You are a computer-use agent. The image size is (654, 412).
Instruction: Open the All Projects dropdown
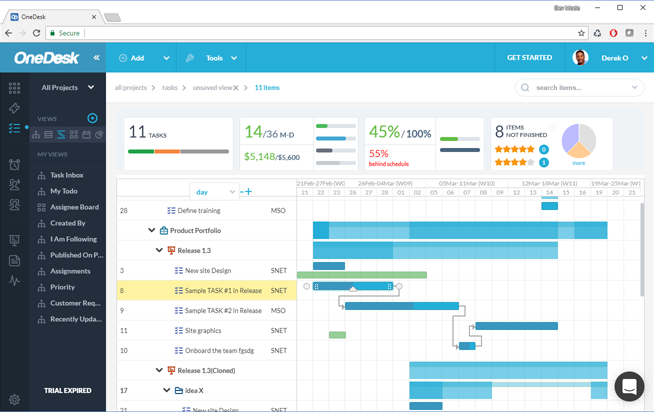coord(68,88)
